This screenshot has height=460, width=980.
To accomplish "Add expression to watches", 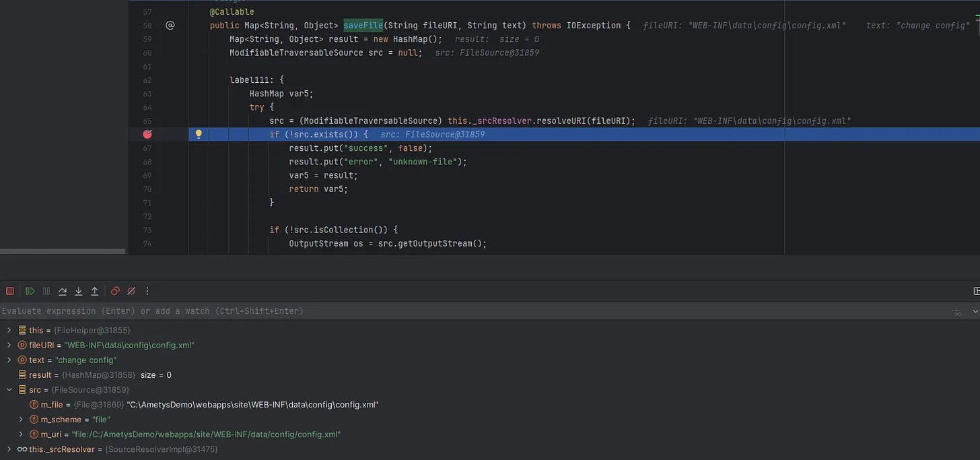I will pyautogui.click(x=956, y=311).
